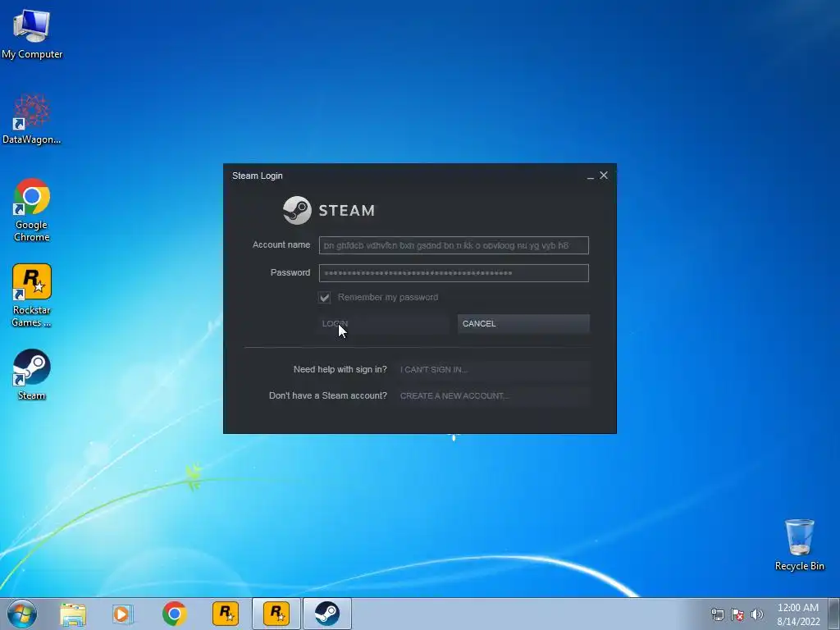Open Rockstar Games desktop shortcut
The width and height of the screenshot is (840, 630).
[32, 294]
